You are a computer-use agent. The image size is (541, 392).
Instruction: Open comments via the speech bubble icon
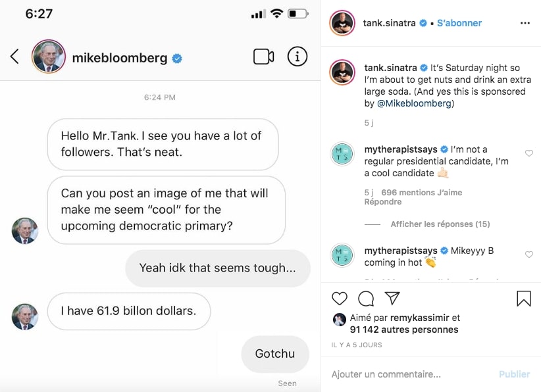[x=365, y=299]
